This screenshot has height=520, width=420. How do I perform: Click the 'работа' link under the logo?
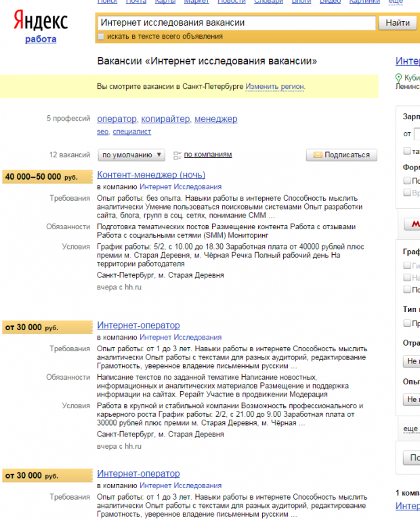41,39
